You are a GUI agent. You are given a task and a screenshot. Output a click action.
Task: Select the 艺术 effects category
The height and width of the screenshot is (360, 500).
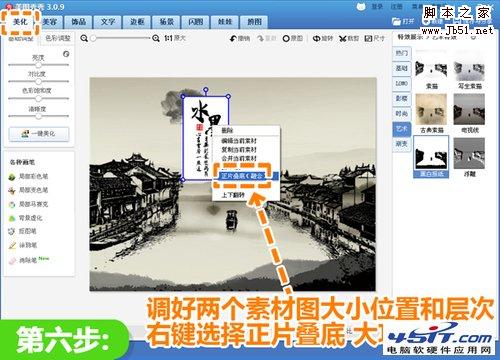402,129
